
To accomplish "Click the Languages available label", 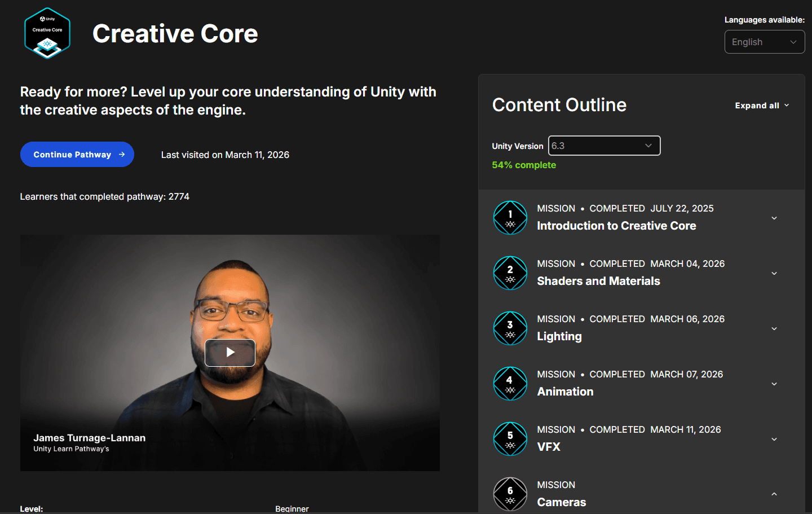I will pos(765,20).
